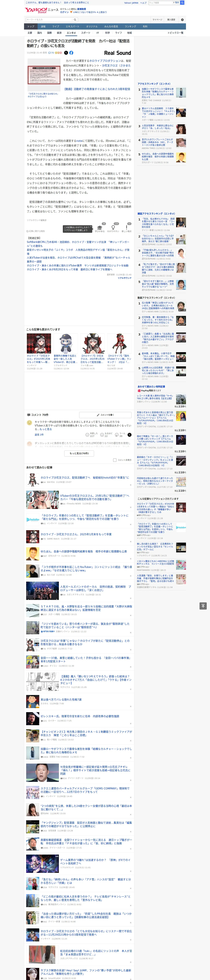
Task: Play video ranked first in 動画アクセスランキング
Action: pyautogui.click(x=181, y=307)
